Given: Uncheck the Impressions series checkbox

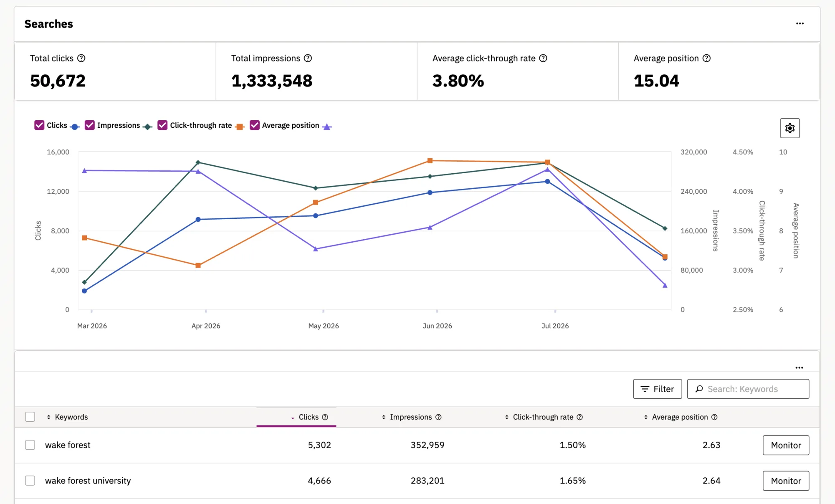Looking at the screenshot, I should click(x=90, y=125).
